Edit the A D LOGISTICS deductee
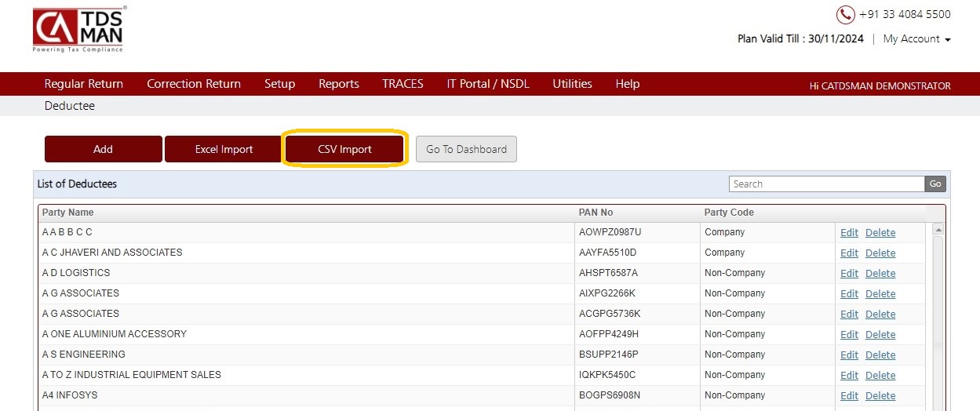Image resolution: width=980 pixels, height=411 pixels. pos(849,274)
